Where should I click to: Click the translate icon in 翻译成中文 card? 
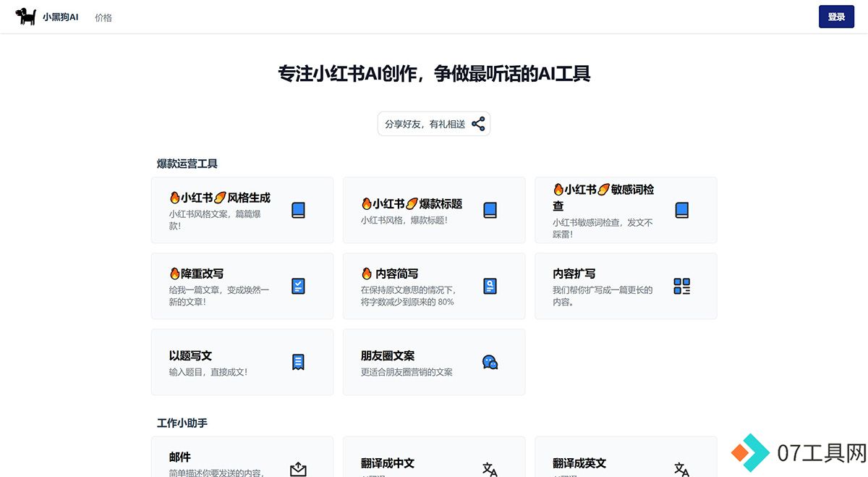490,469
